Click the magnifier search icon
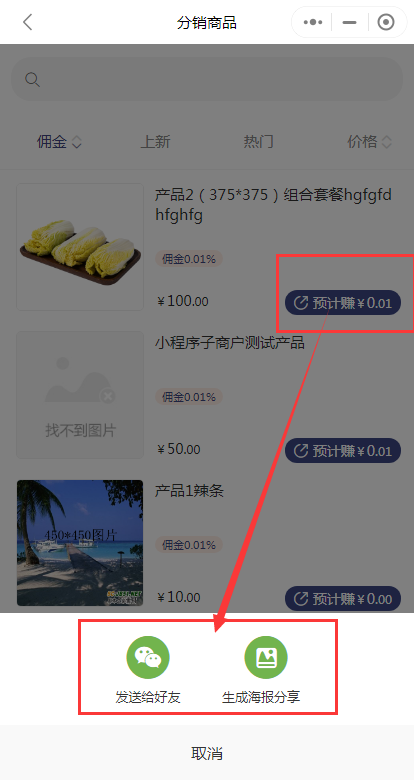Viewport: 414px width, 780px height. click(x=32, y=80)
